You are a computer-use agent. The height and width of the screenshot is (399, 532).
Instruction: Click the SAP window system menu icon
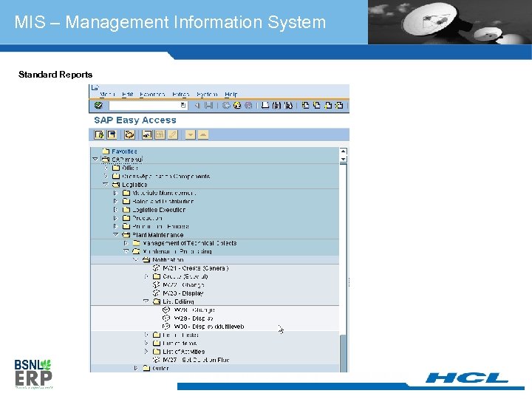(95, 87)
